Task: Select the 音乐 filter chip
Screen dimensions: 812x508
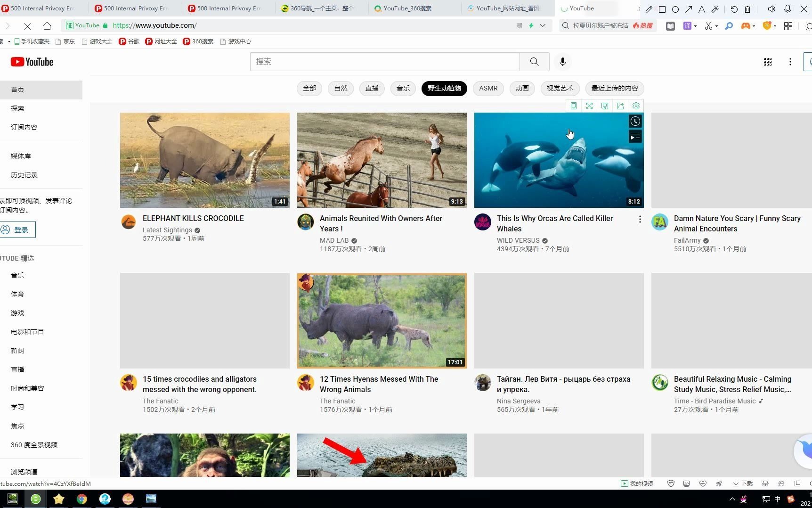Action: (403, 89)
